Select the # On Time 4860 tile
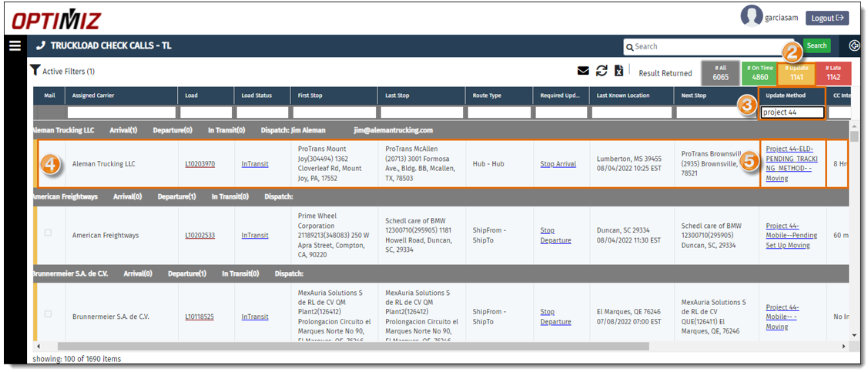Viewport: 868px width, 372px height. pyautogui.click(x=759, y=73)
